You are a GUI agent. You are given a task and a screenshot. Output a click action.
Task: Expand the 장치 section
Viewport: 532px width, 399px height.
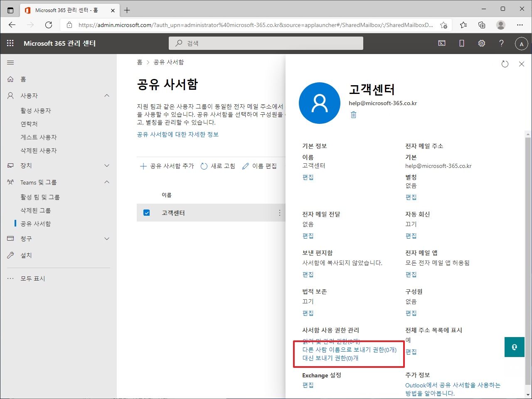point(107,165)
